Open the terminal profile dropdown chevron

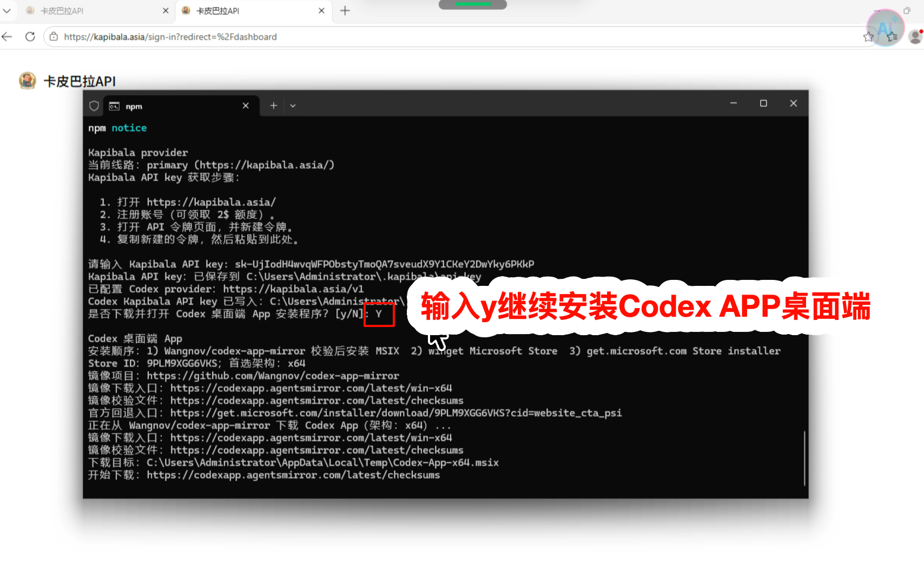pos(293,106)
